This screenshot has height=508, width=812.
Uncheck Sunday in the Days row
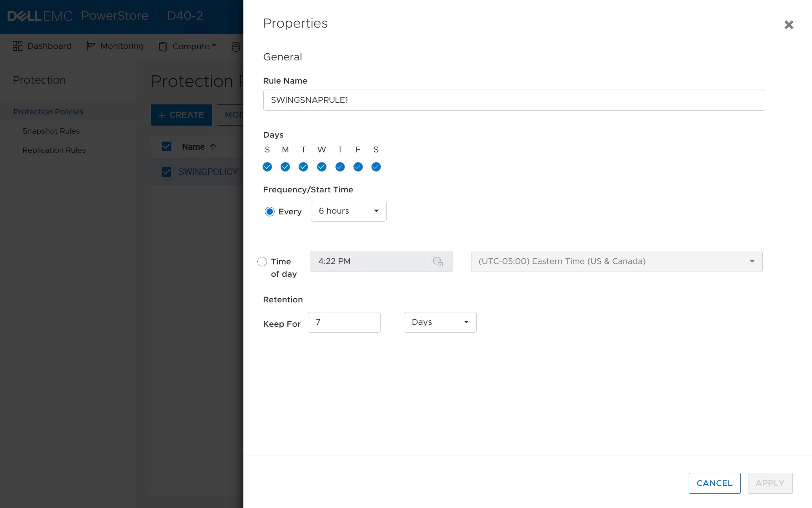267,167
